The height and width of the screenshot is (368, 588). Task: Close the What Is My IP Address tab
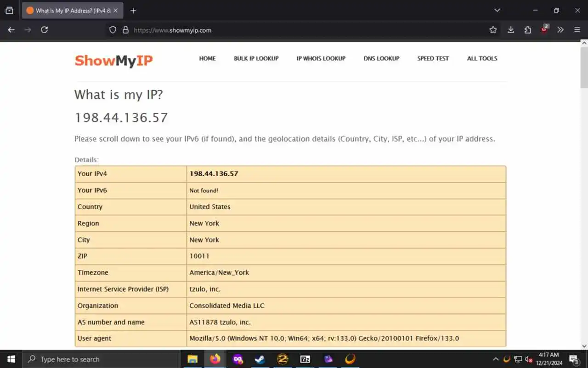coord(115,11)
